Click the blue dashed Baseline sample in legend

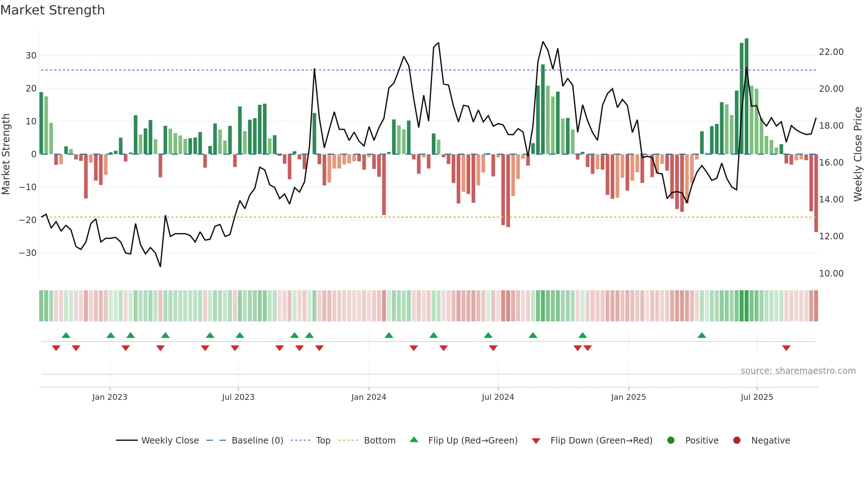216,440
